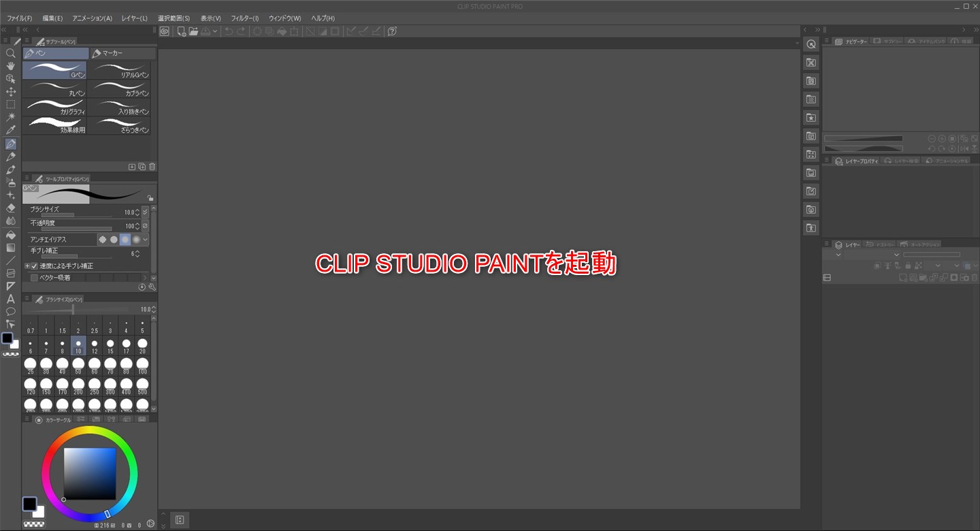Image resolution: width=980 pixels, height=531 pixels.
Task: Select the Eraser tool
Action: click(x=10, y=208)
